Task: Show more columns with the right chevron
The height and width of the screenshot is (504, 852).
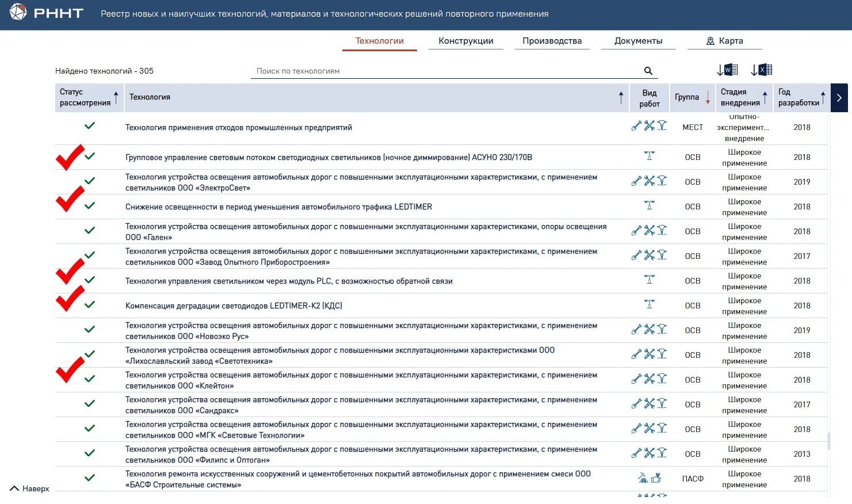Action: pyautogui.click(x=839, y=98)
